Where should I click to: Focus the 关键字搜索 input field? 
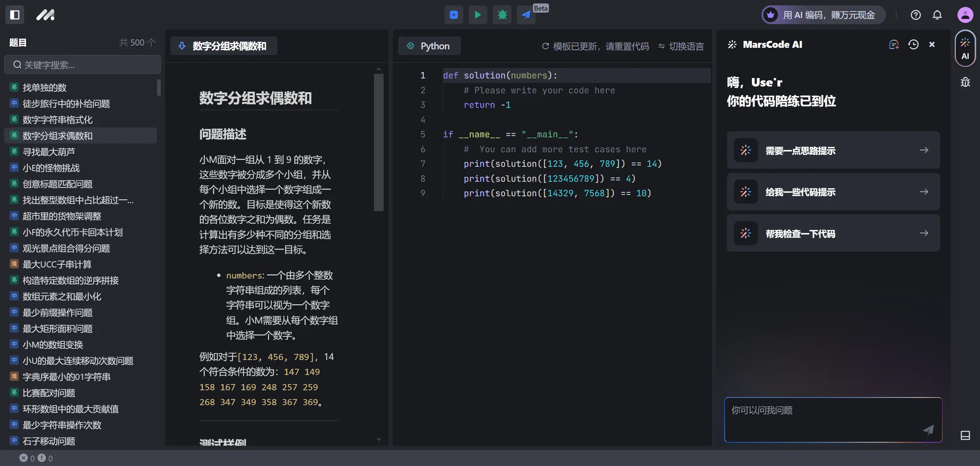pyautogui.click(x=82, y=65)
